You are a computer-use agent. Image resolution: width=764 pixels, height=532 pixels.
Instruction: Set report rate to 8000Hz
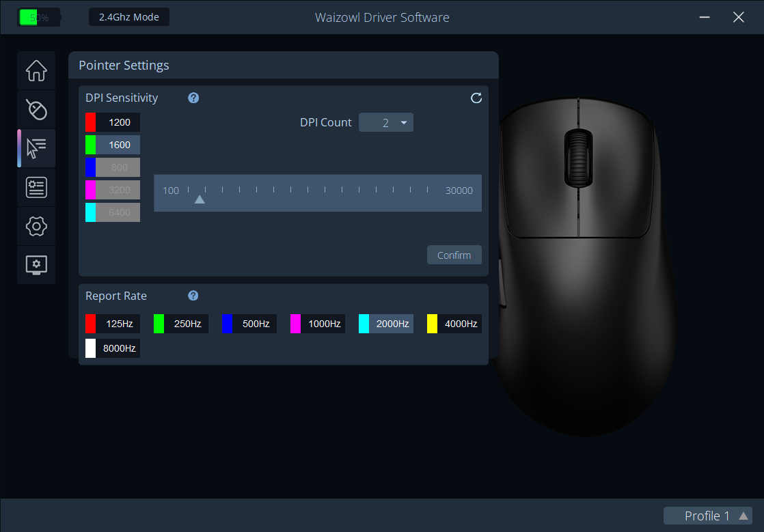(x=113, y=348)
